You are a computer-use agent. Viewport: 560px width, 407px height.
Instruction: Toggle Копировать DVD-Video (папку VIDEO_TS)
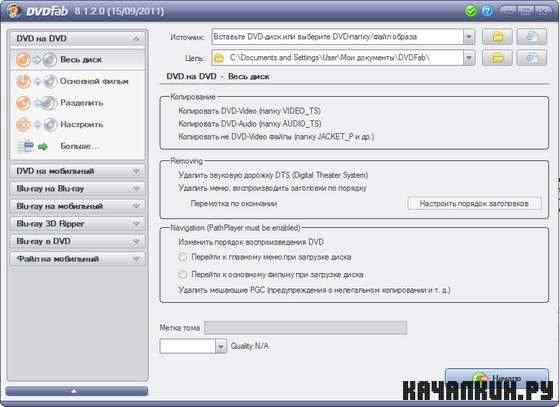249,111
